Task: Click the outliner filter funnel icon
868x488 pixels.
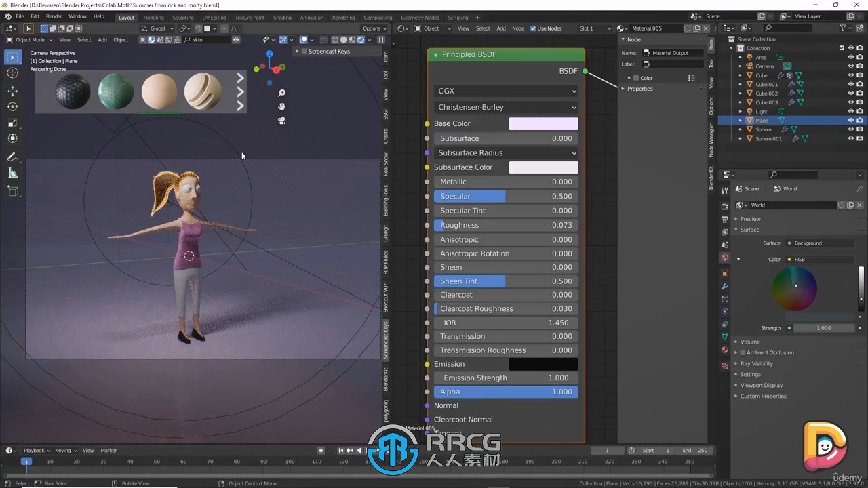Action: click(x=843, y=28)
